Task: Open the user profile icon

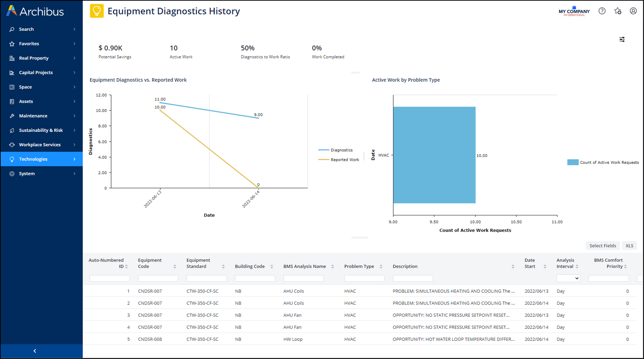Action: point(633,11)
